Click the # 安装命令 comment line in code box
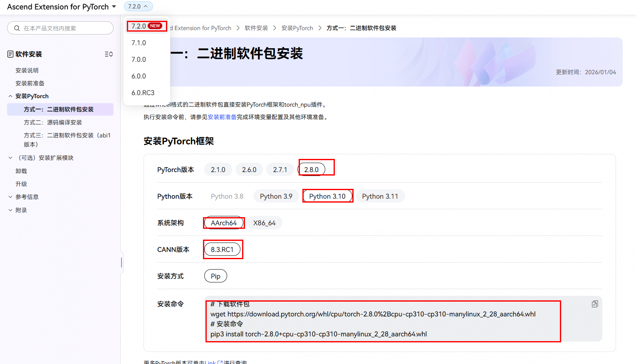636x364 pixels. tap(227, 324)
